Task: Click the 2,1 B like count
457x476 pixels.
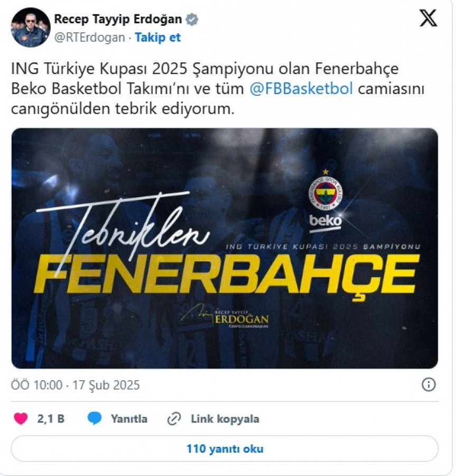Action: 51,419
